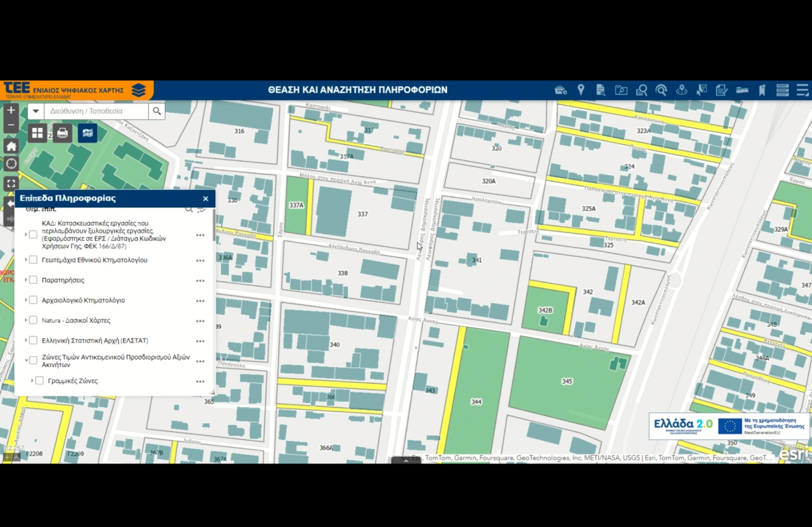Image resolution: width=812 pixels, height=527 pixels.
Task: Click the location pin icon in header
Action: pyautogui.click(x=580, y=90)
